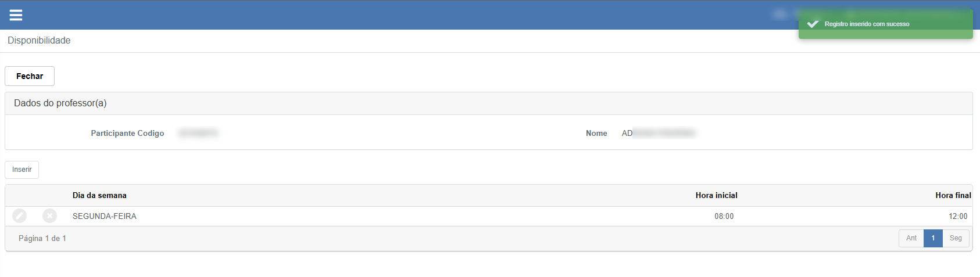The width and height of the screenshot is (980, 277).
Task: Select page 1 in pagination
Action: (x=933, y=238)
